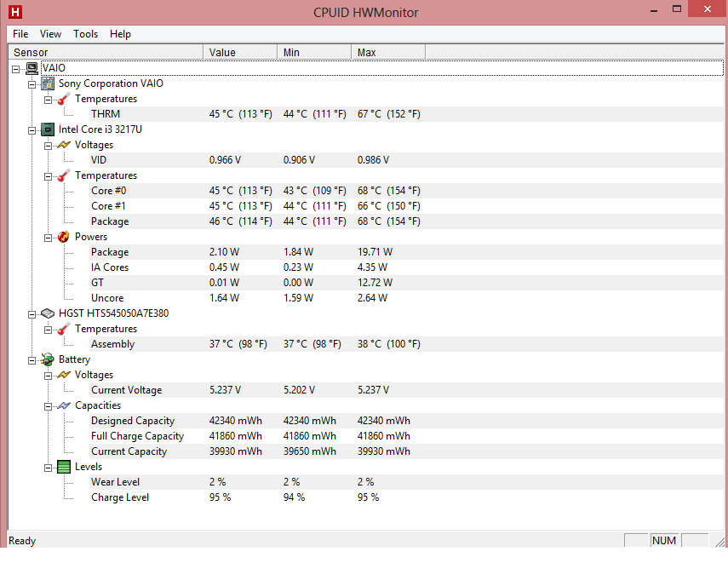Screen dimensions: 728x563
Task: Collapse the Battery tree node
Action: [32, 359]
